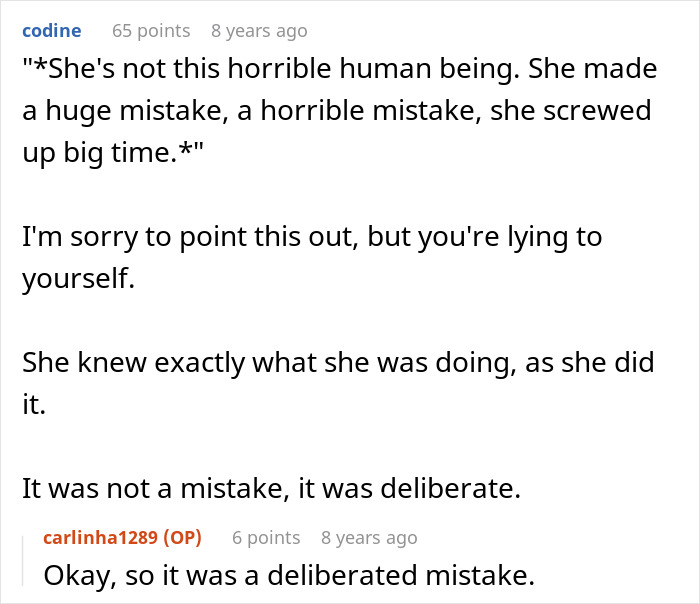
Task: Click the 6 points score on reply
Action: point(266,537)
